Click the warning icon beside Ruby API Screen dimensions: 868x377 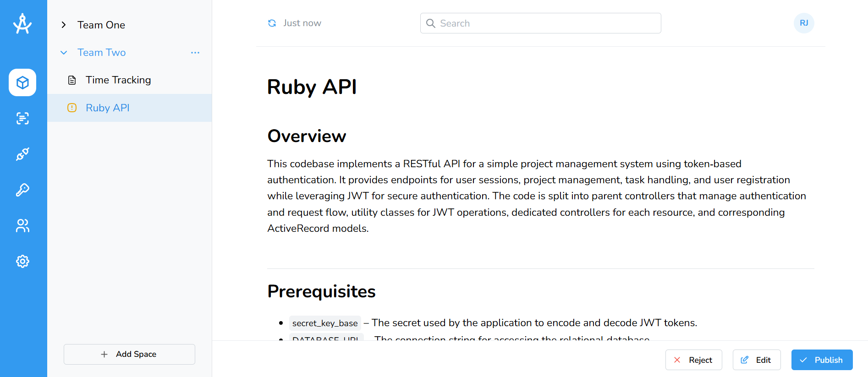(72, 108)
